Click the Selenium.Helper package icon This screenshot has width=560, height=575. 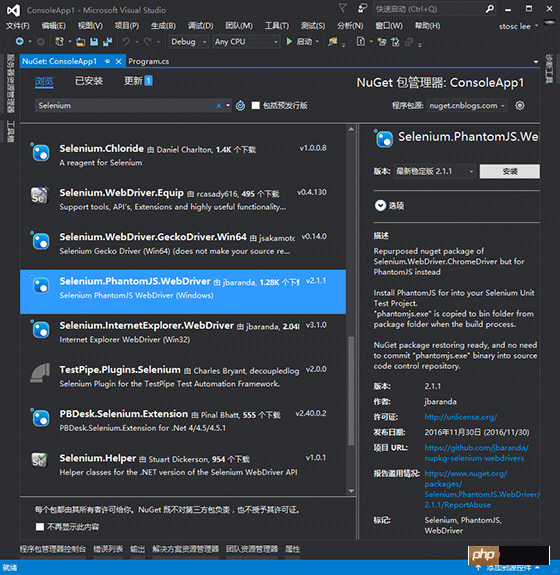[x=39, y=460]
